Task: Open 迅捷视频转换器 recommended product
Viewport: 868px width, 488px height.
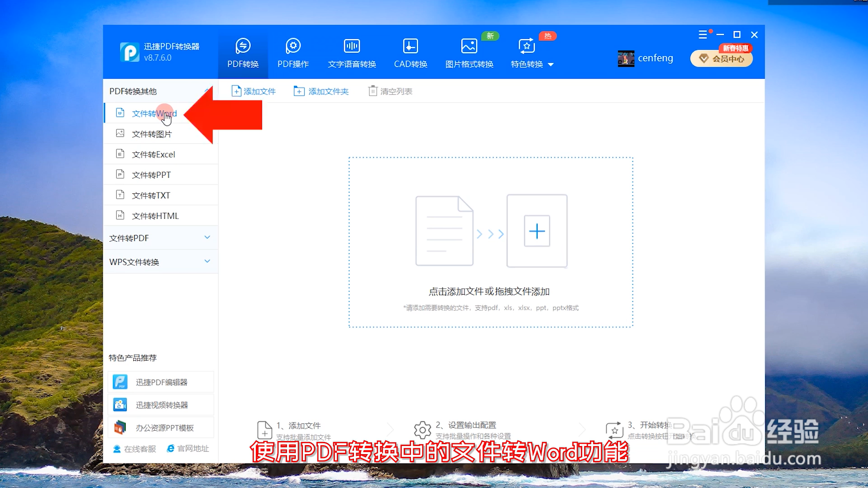Action: pyautogui.click(x=160, y=405)
